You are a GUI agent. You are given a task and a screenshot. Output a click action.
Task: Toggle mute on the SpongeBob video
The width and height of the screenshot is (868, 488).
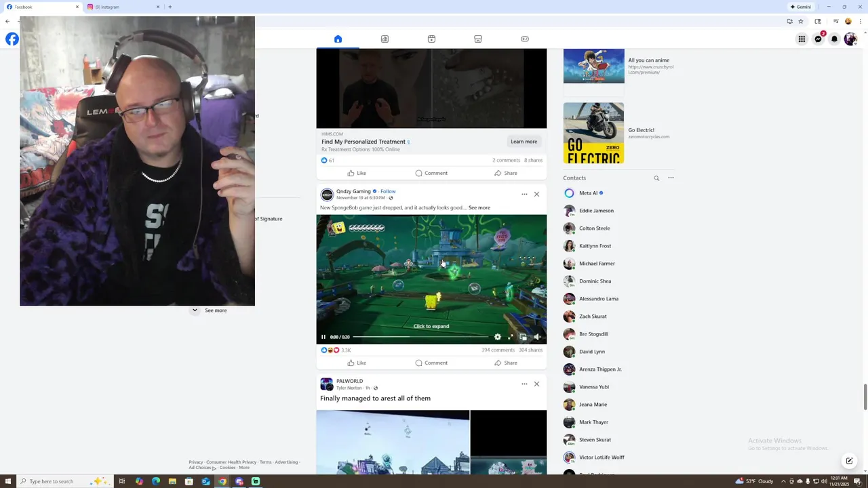(x=536, y=337)
